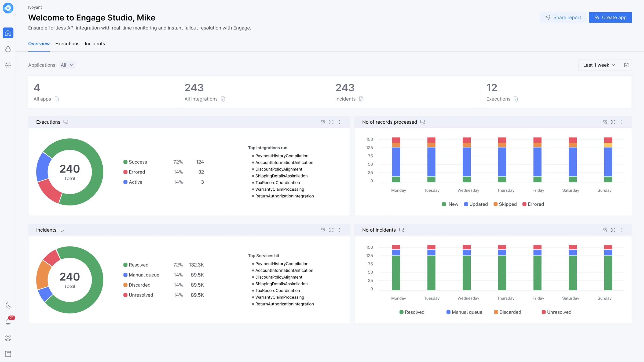Open the calendar date picker icon

pos(626,65)
